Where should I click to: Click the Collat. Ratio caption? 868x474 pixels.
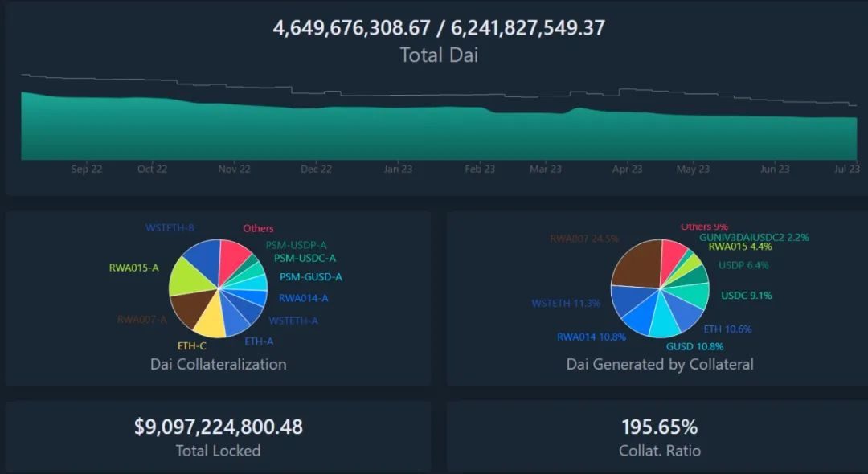[x=660, y=451]
